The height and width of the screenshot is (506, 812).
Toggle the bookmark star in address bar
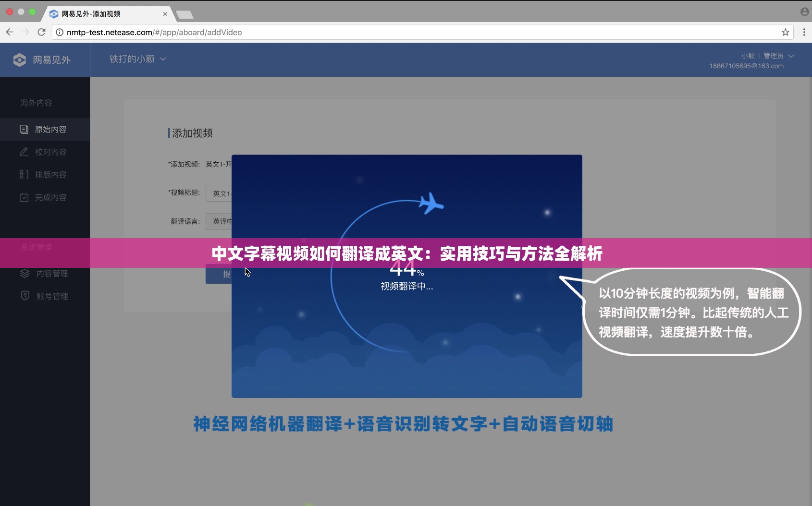787,32
